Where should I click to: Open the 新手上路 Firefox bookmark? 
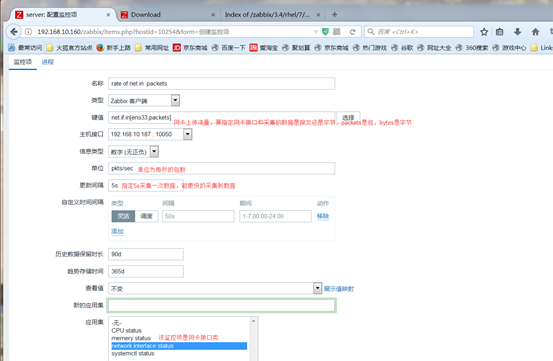[x=114, y=47]
